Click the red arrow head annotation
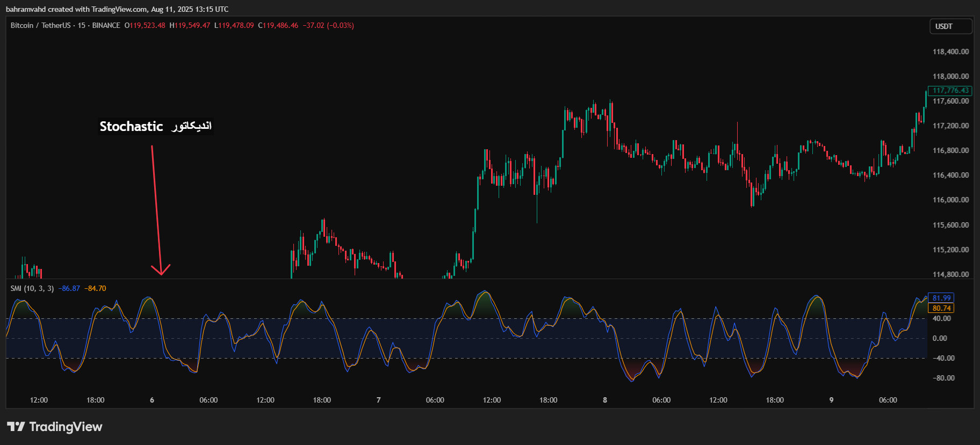 [161, 269]
